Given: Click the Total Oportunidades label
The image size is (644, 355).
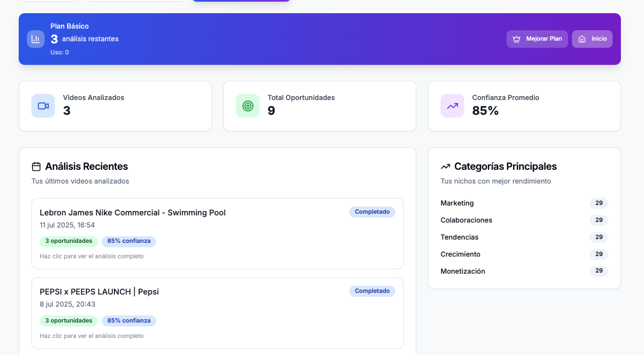Looking at the screenshot, I should 301,98.
